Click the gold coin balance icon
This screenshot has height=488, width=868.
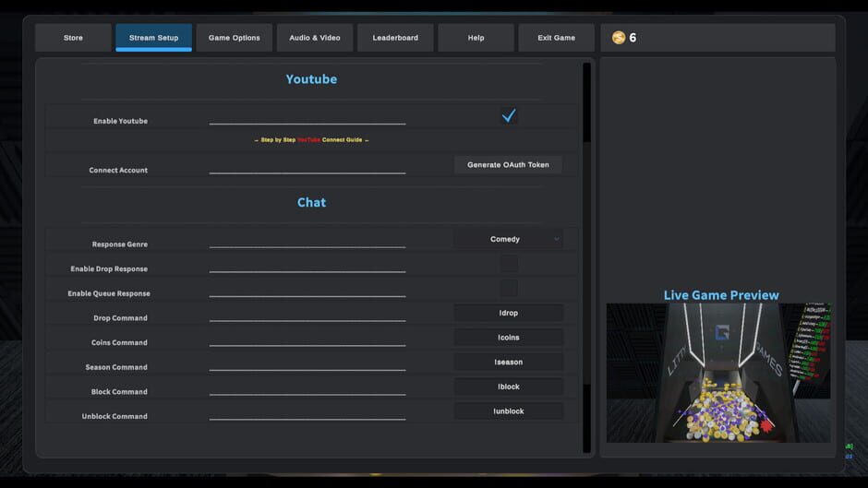(619, 38)
